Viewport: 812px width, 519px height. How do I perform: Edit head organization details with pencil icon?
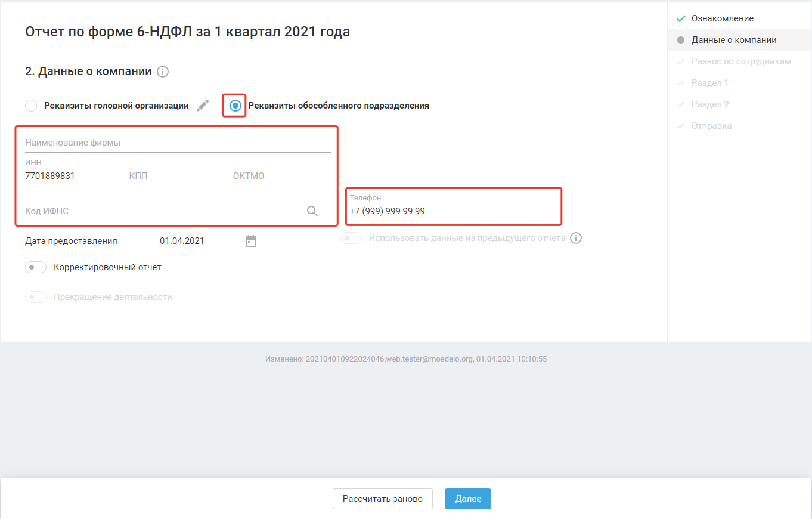pyautogui.click(x=203, y=106)
